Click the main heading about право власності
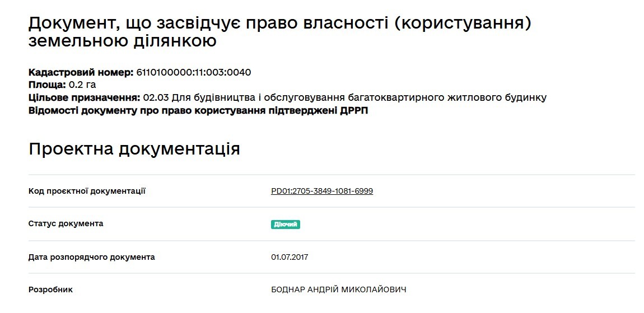 pos(279,32)
